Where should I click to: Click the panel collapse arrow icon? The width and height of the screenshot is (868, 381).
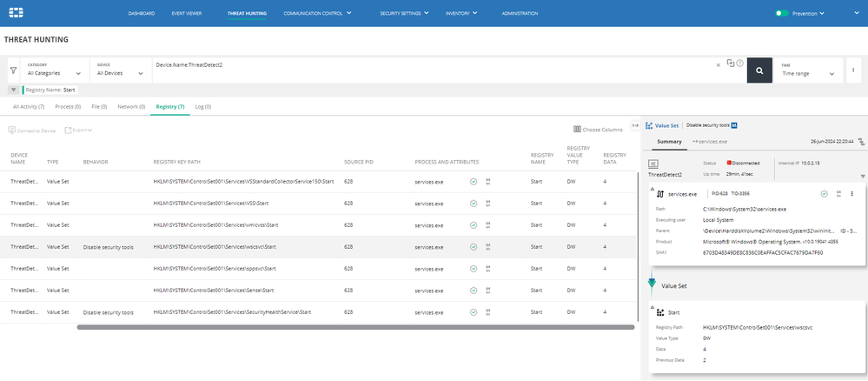click(x=635, y=126)
